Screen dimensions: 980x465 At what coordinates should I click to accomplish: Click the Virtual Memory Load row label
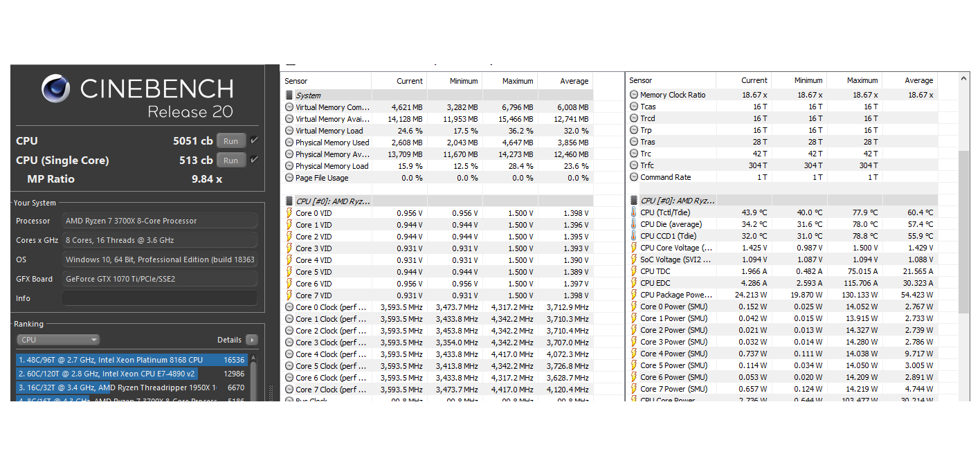329,131
